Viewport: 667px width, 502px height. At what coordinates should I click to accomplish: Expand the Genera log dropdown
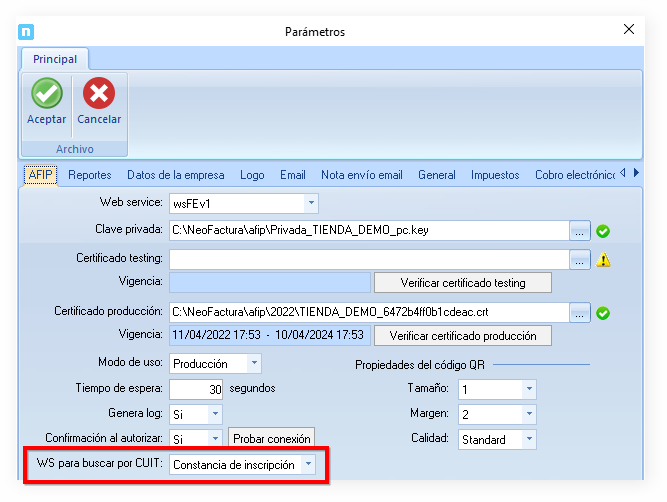(215, 414)
